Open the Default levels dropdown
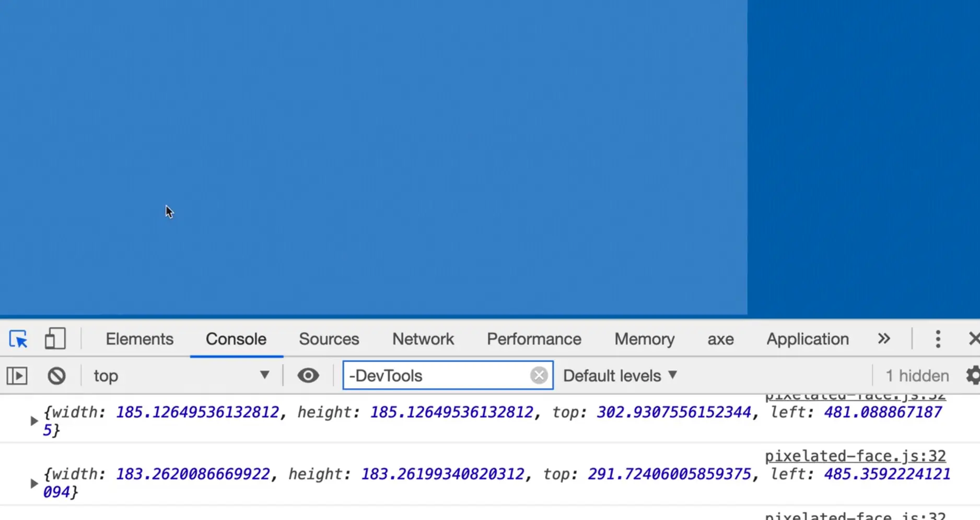Viewport: 980px width, 520px height. point(620,376)
